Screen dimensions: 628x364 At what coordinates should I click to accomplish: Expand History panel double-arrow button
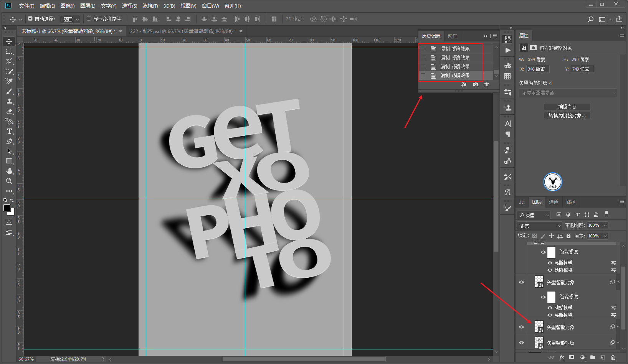pyautogui.click(x=486, y=36)
